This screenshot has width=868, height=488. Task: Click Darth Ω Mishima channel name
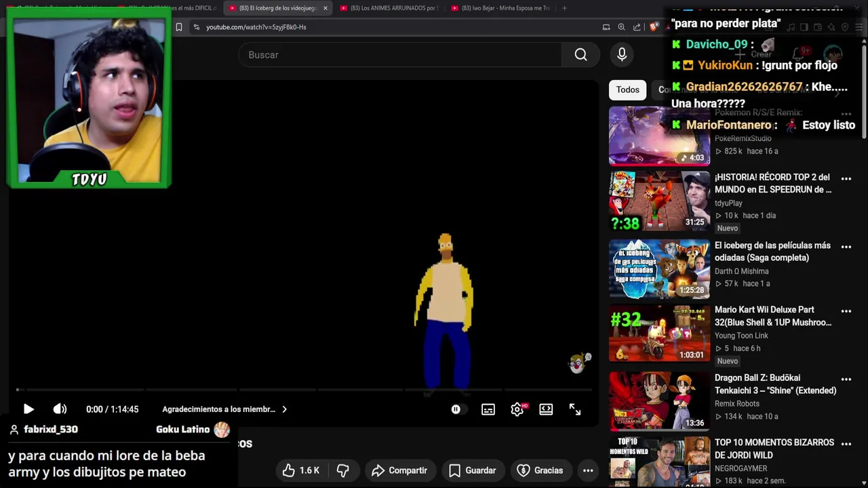tap(741, 271)
